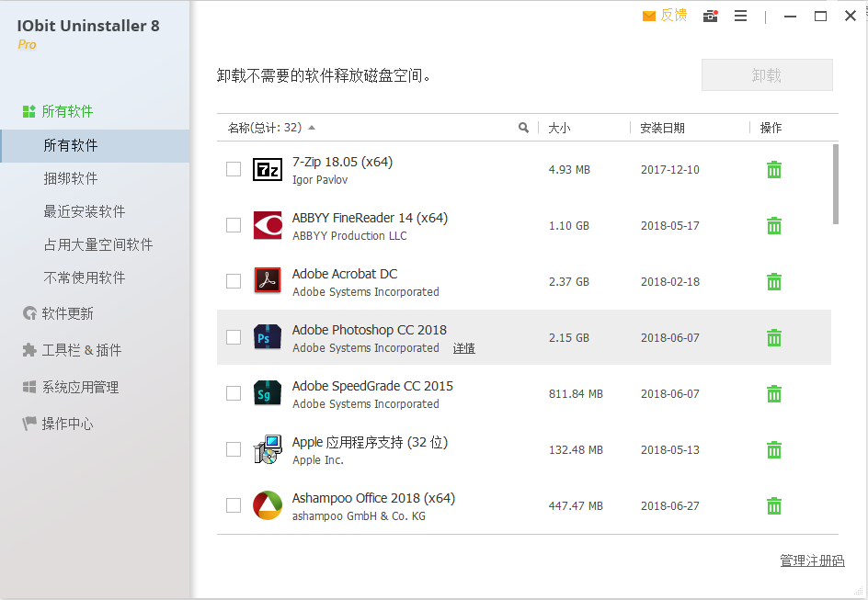Click the trash icon for Ashampoo Office 2018
This screenshot has width=868, height=600.
click(x=774, y=505)
